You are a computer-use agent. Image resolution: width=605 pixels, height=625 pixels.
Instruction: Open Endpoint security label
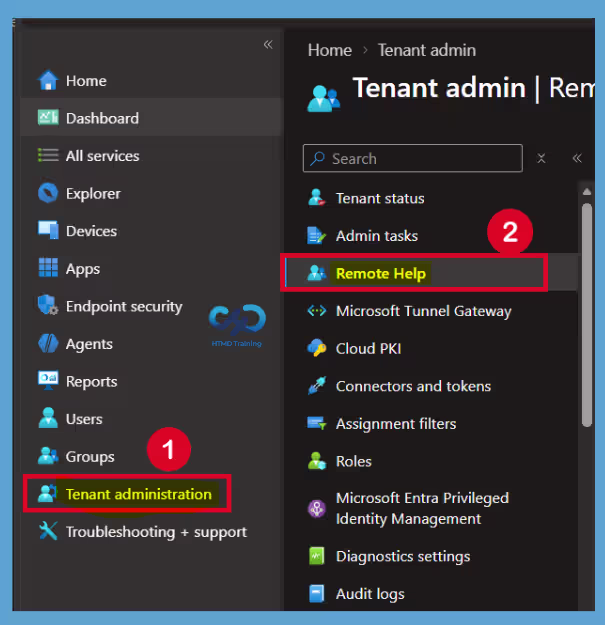click(x=124, y=306)
